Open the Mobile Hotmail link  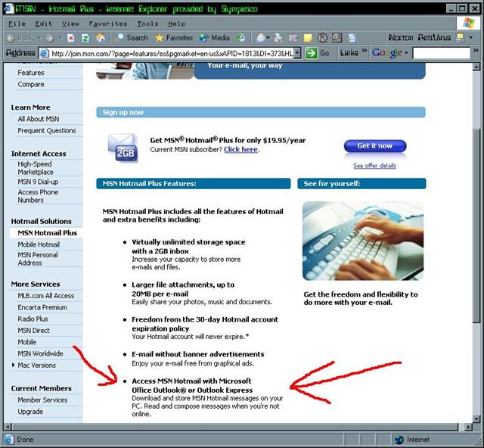coord(39,244)
